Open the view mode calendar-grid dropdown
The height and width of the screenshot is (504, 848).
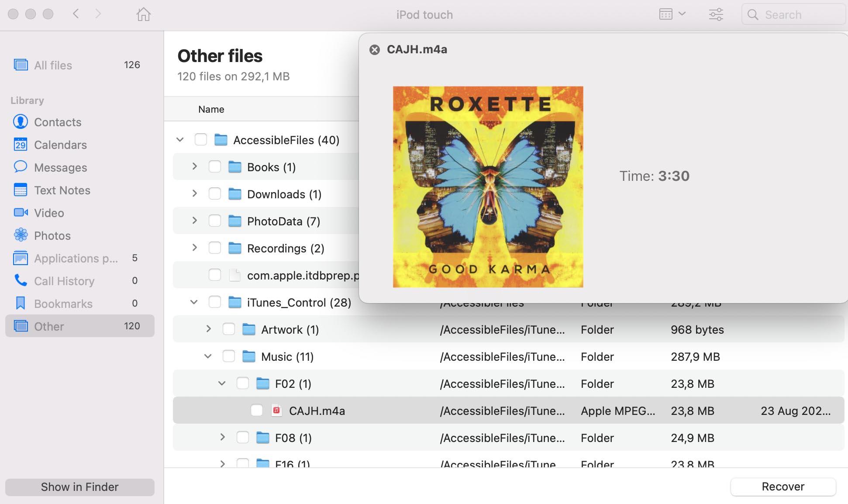point(672,14)
